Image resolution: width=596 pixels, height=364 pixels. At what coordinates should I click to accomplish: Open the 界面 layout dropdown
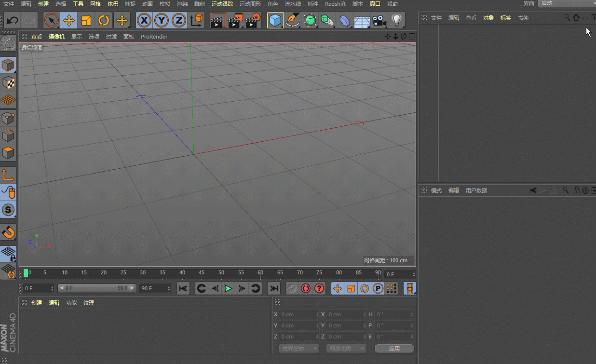point(567,3)
